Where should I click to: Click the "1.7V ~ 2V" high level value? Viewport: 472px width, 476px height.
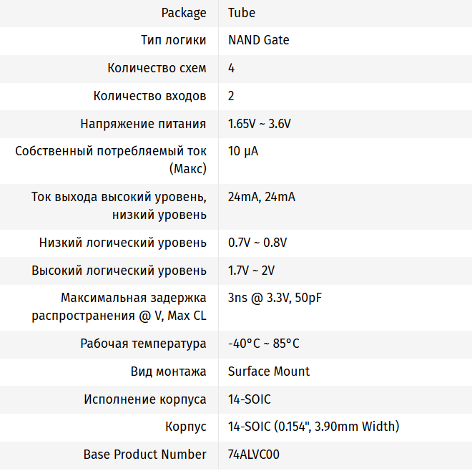[x=252, y=271]
